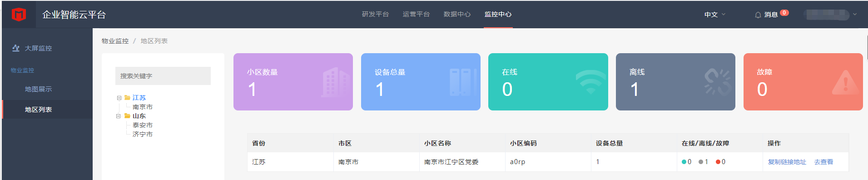
Task: Click the broken link icon on 离线 card
Action: 718,82
